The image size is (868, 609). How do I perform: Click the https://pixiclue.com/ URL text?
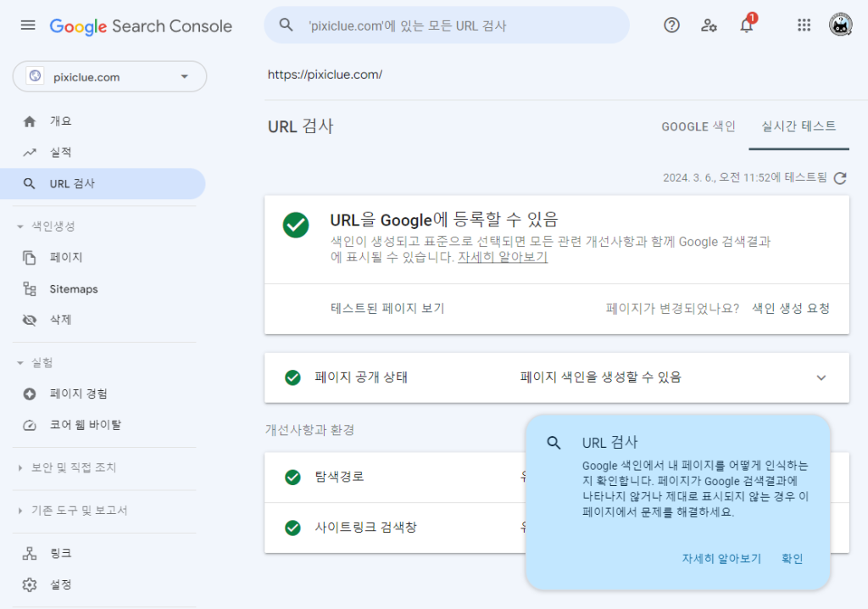[325, 75]
